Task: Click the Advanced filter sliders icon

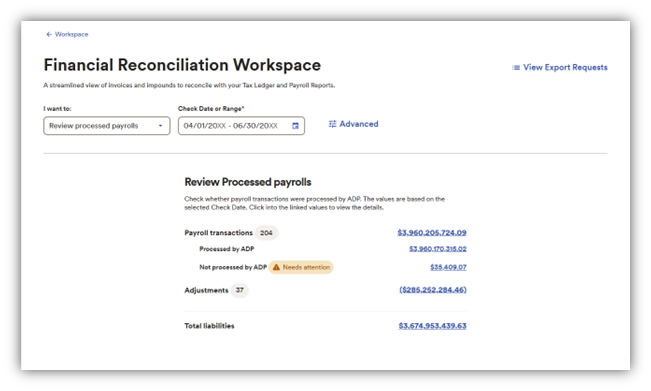Action: click(x=332, y=124)
